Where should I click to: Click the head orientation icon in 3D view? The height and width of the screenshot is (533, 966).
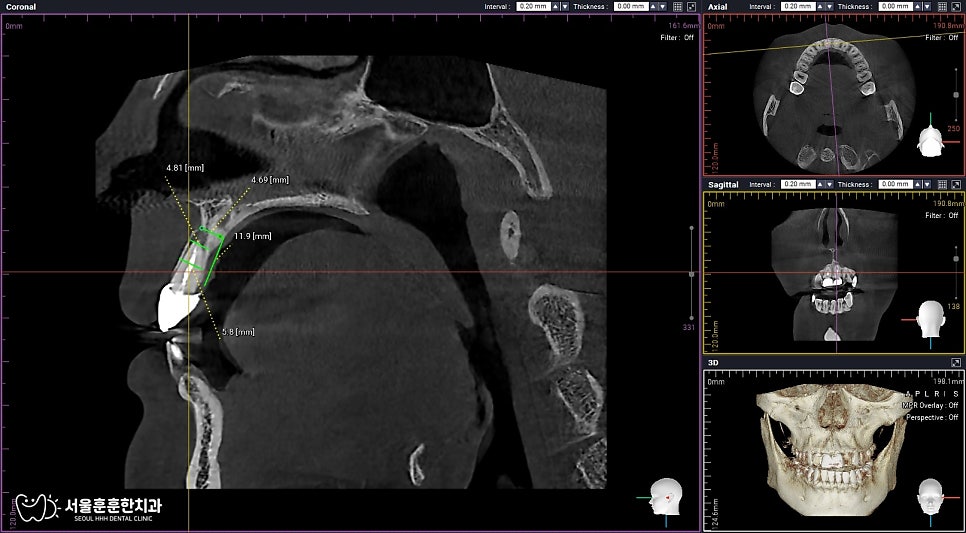click(930, 497)
